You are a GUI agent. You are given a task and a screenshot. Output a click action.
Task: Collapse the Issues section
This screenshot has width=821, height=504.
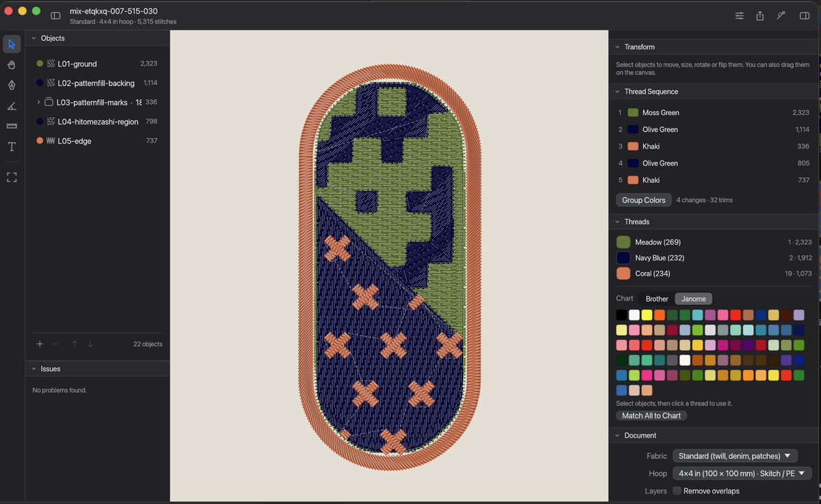pos(34,369)
